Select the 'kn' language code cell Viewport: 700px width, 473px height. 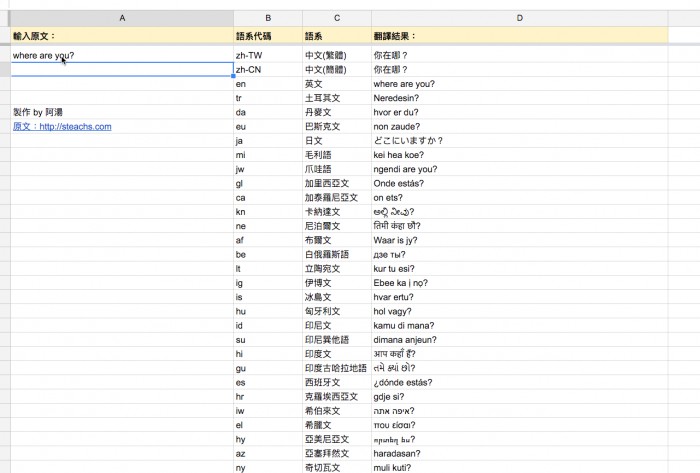(268, 212)
